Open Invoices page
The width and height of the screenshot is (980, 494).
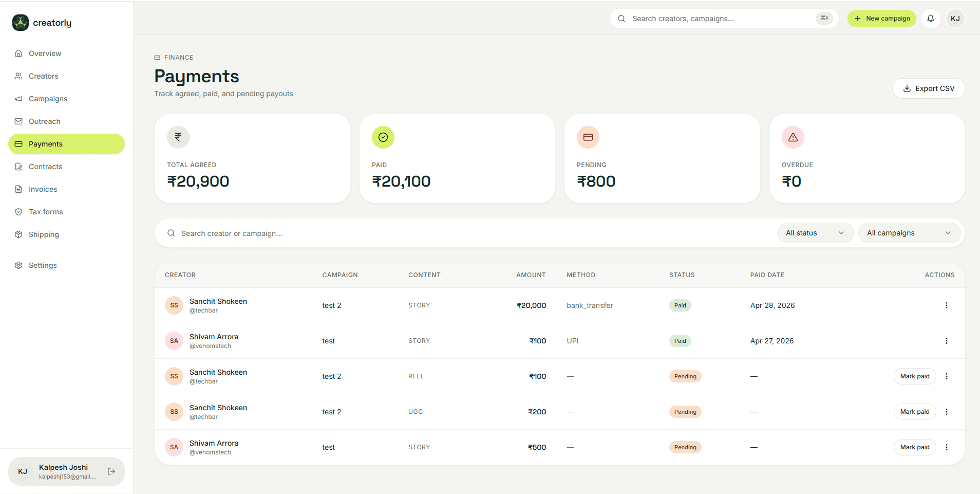(66, 189)
